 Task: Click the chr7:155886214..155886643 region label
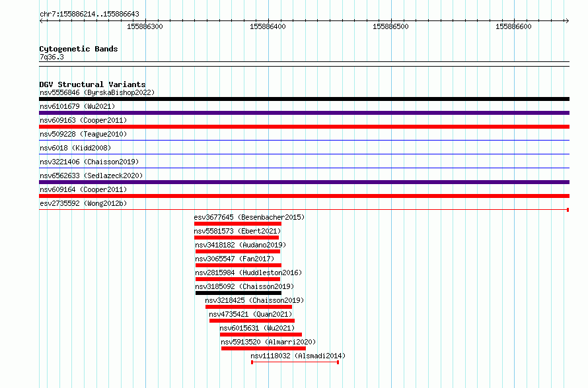tap(89, 15)
